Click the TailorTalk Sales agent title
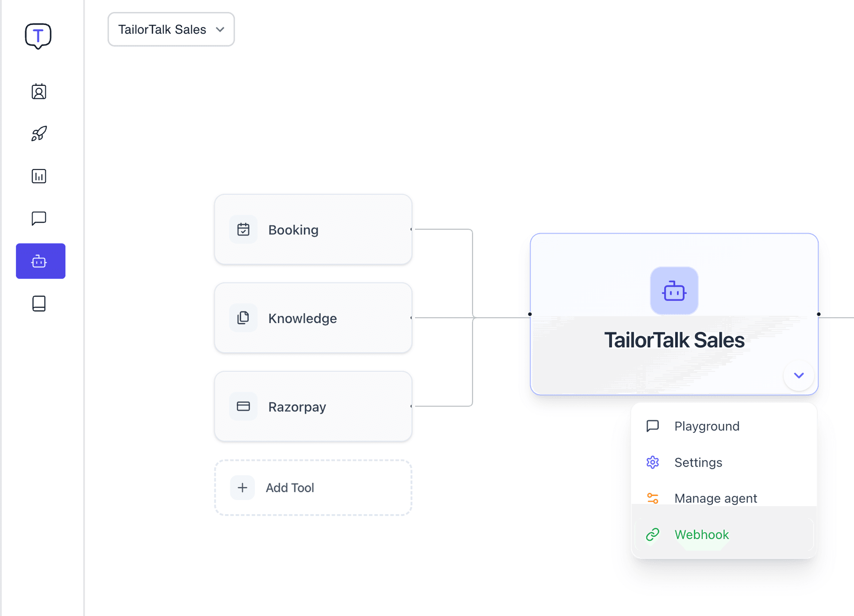The width and height of the screenshot is (854, 616). click(674, 340)
